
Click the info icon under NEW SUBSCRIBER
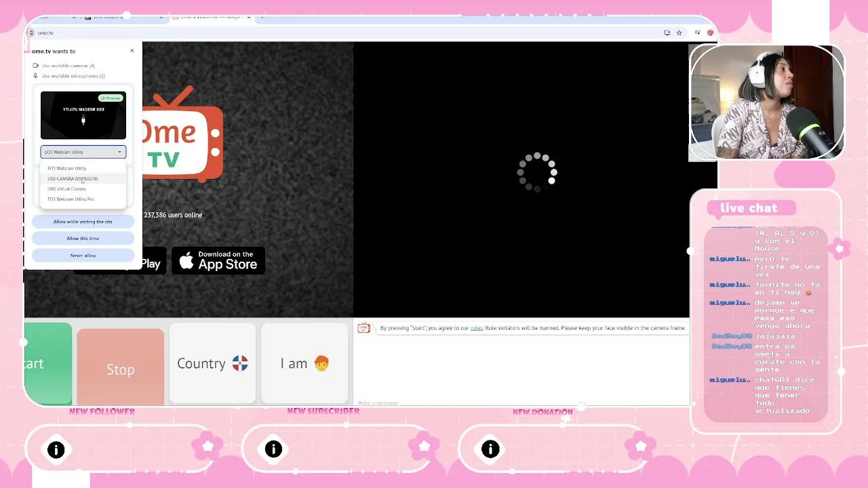tap(273, 449)
